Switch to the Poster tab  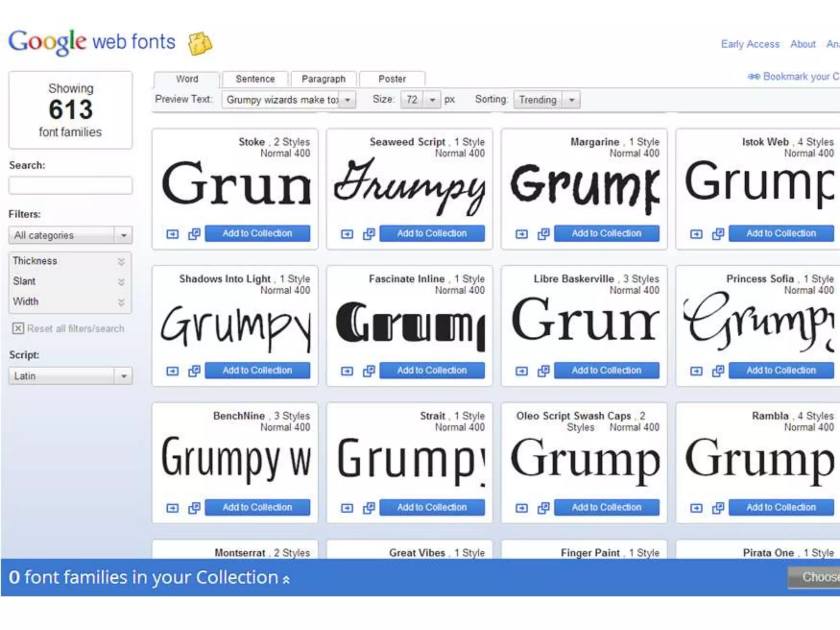[392, 79]
